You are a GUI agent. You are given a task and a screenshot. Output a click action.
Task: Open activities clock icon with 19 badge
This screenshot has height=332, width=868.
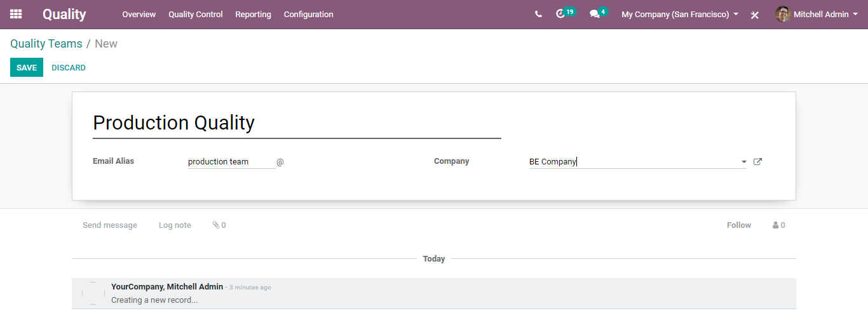click(x=560, y=14)
